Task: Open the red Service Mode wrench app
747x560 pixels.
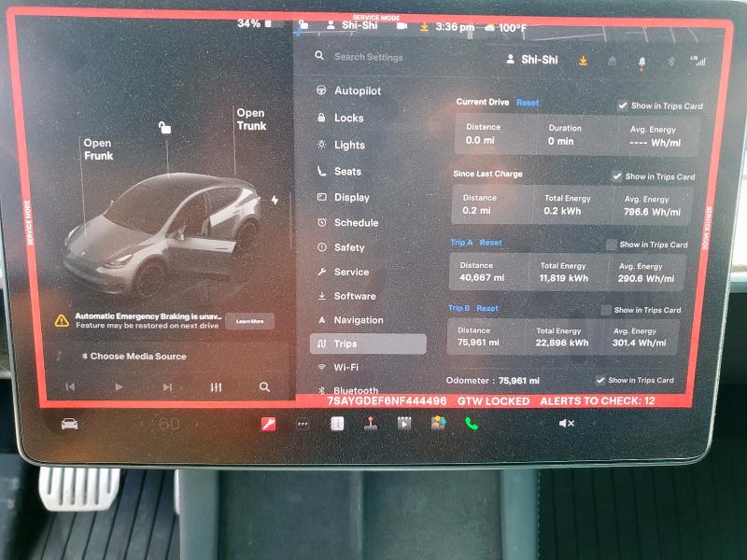Action: pyautogui.click(x=268, y=424)
